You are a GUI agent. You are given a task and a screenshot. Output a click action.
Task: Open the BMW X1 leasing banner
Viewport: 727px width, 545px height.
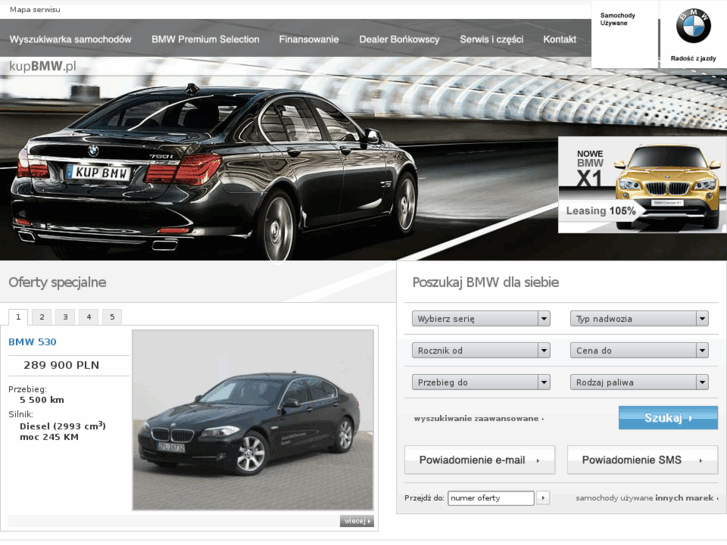tap(642, 184)
